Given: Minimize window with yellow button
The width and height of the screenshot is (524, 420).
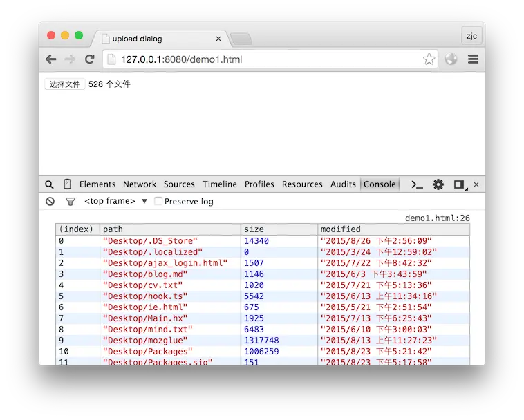Looking at the screenshot, I should point(65,35).
